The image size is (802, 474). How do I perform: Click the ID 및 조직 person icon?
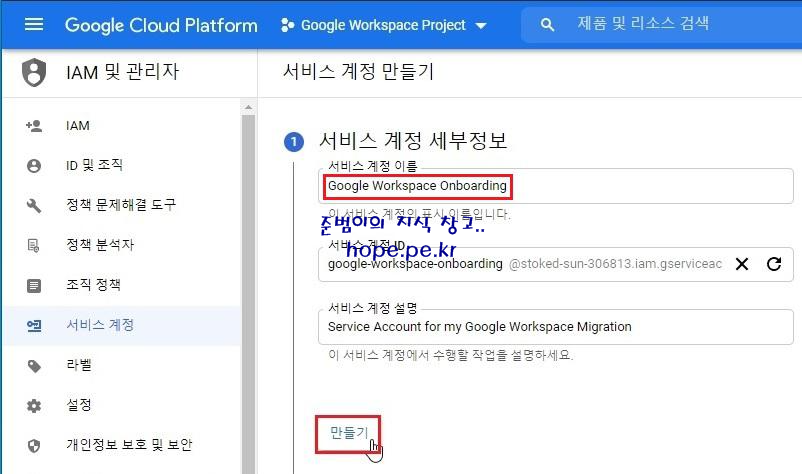point(34,166)
